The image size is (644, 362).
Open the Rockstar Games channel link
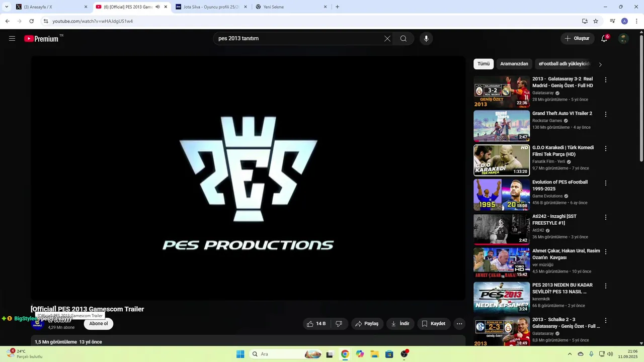pyautogui.click(x=547, y=121)
